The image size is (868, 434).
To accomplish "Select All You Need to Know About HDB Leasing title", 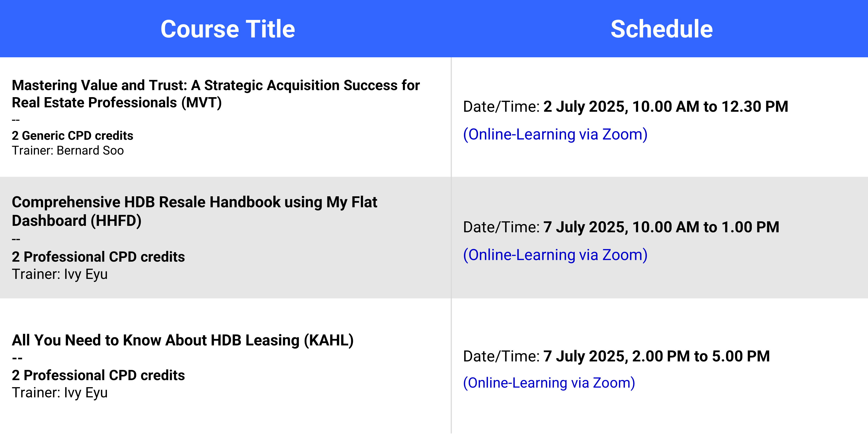I will click(x=183, y=340).
